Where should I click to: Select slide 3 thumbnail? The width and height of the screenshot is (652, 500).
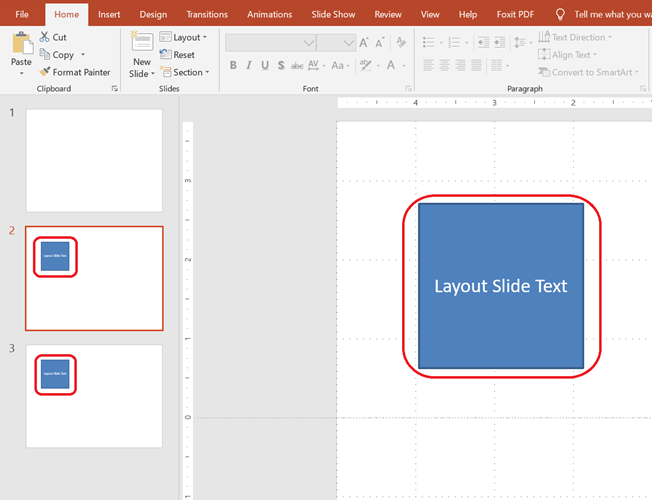tap(94, 396)
